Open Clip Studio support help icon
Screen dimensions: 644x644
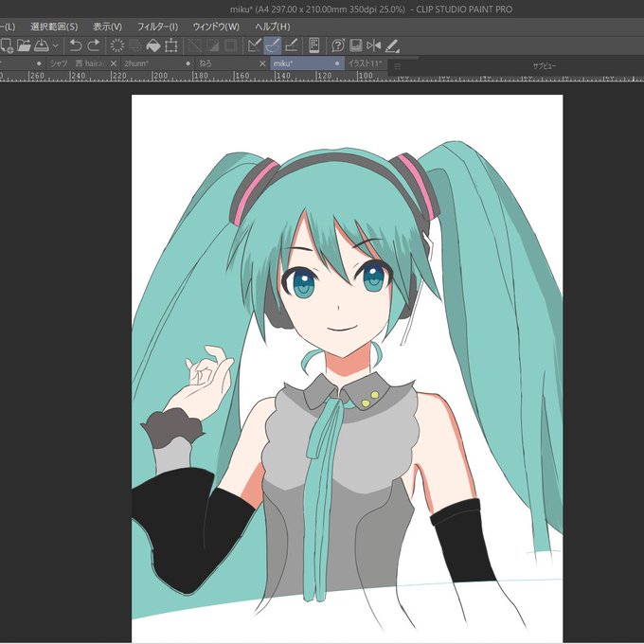[338, 45]
